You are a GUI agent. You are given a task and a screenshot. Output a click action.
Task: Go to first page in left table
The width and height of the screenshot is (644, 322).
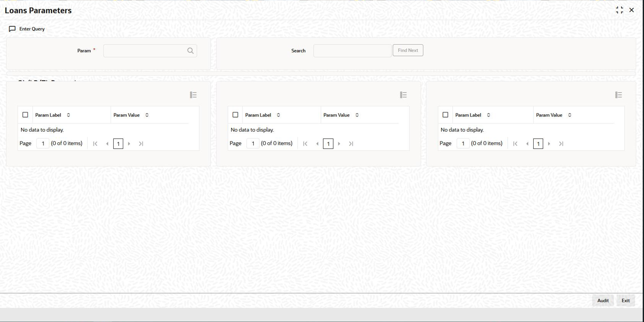pyautogui.click(x=95, y=144)
